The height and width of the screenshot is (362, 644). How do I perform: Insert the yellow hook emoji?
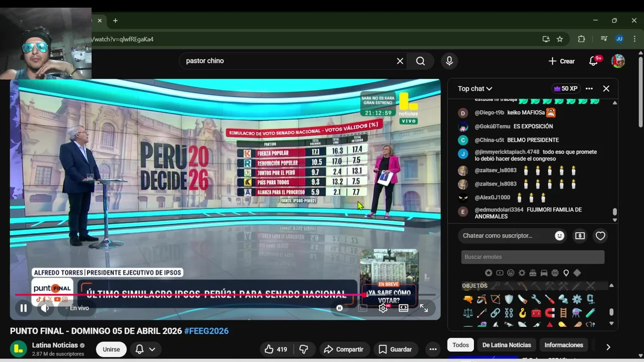pyautogui.click(x=522, y=313)
